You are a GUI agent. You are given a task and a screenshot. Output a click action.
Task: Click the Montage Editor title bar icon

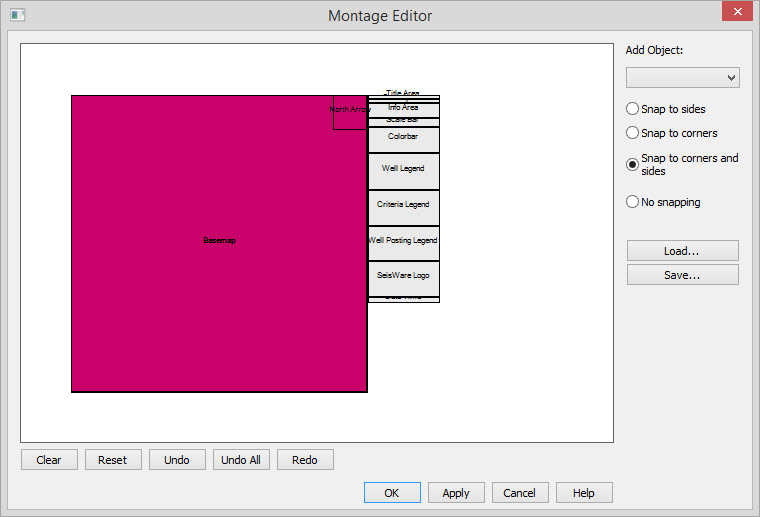[x=17, y=15]
